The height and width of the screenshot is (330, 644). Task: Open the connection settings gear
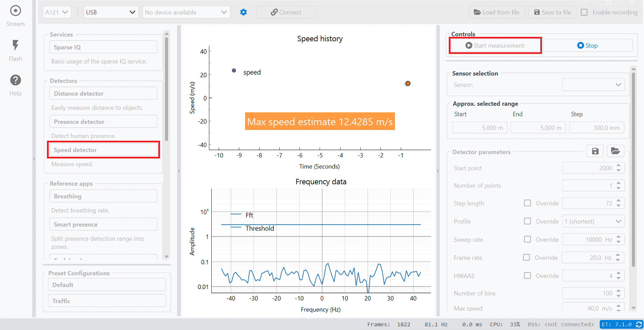point(244,12)
